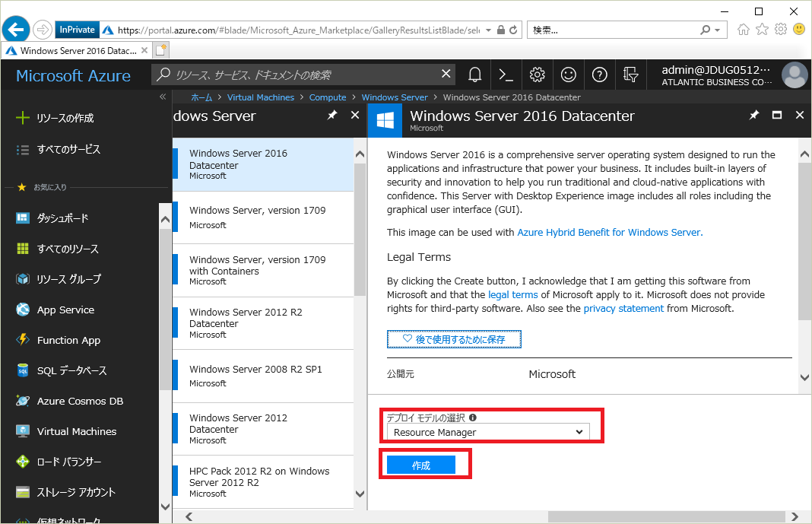Open Cloud Shell from the top bar
The height and width of the screenshot is (524, 812).
point(506,75)
